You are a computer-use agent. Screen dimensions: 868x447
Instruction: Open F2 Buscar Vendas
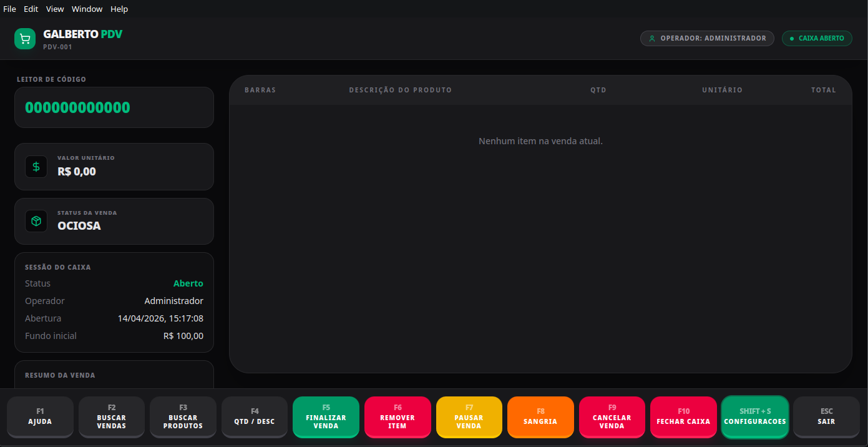pyautogui.click(x=112, y=416)
